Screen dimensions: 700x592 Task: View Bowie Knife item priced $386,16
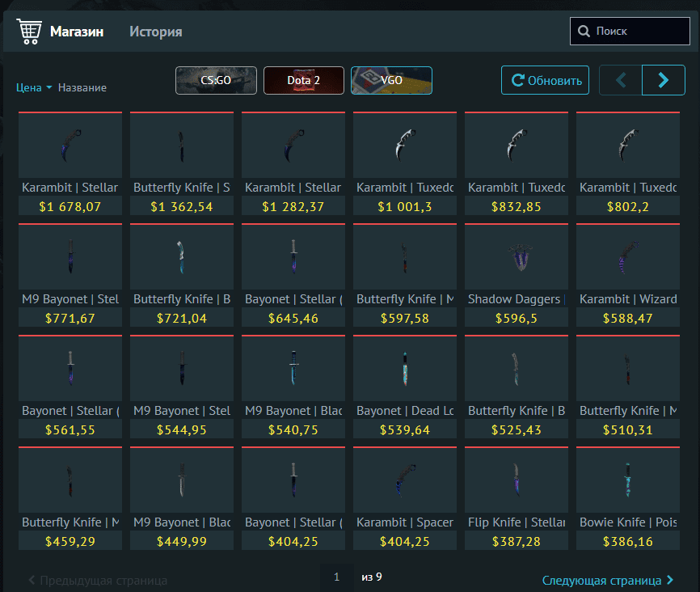[x=628, y=499]
